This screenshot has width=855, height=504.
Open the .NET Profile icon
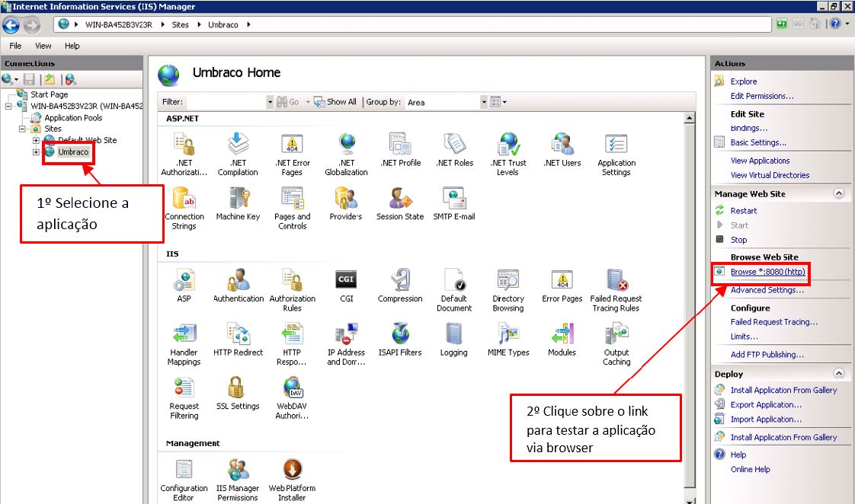pyautogui.click(x=400, y=150)
